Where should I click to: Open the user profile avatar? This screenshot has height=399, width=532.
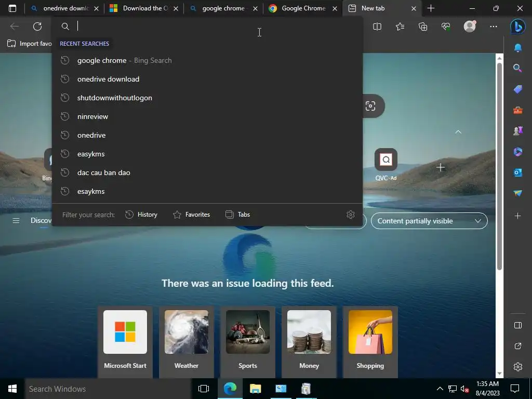(x=470, y=26)
